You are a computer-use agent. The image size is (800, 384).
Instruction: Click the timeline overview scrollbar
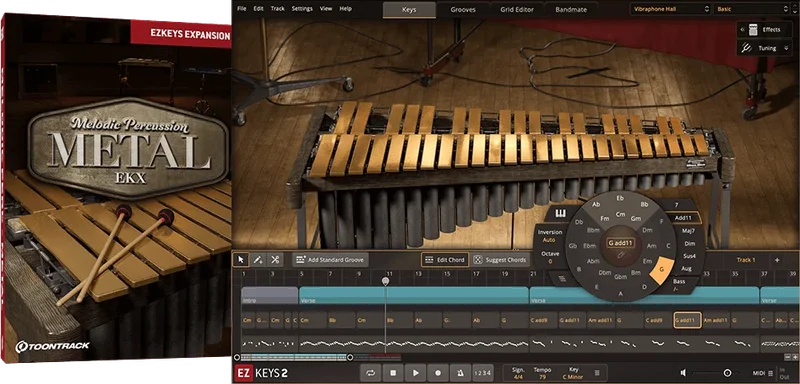click(x=293, y=357)
